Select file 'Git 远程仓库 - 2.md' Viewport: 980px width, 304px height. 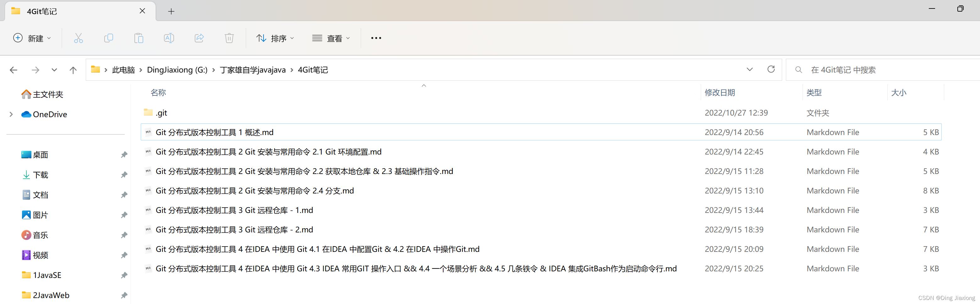click(x=234, y=230)
